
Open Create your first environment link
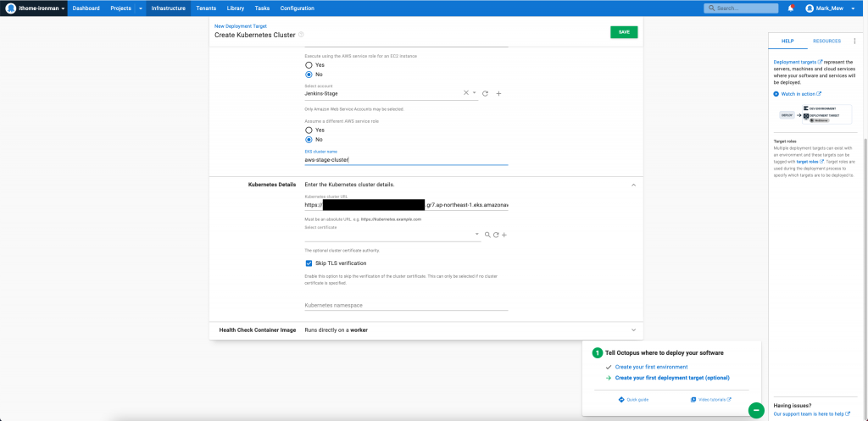click(x=651, y=367)
